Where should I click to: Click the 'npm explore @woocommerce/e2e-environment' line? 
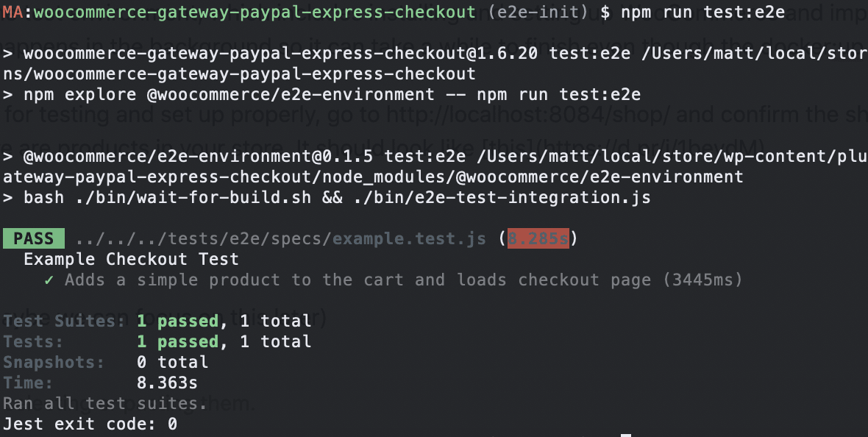click(321, 95)
